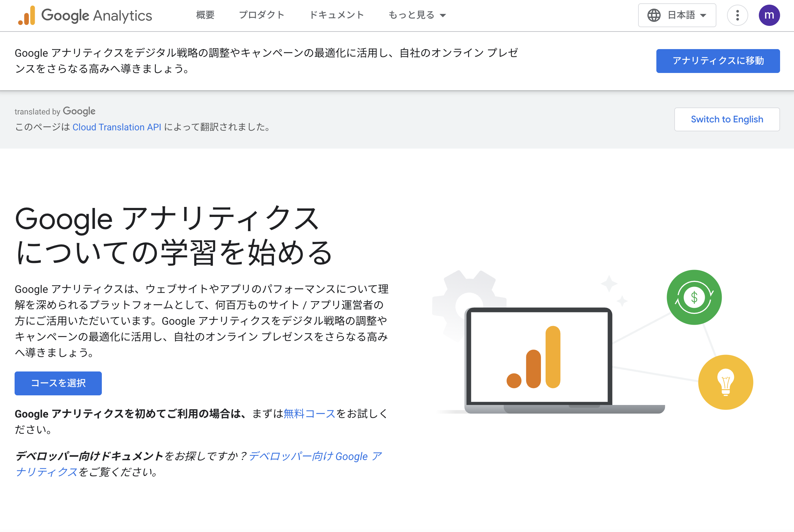Image resolution: width=794 pixels, height=532 pixels.
Task: Open the 無料コース link
Action: (x=309, y=414)
